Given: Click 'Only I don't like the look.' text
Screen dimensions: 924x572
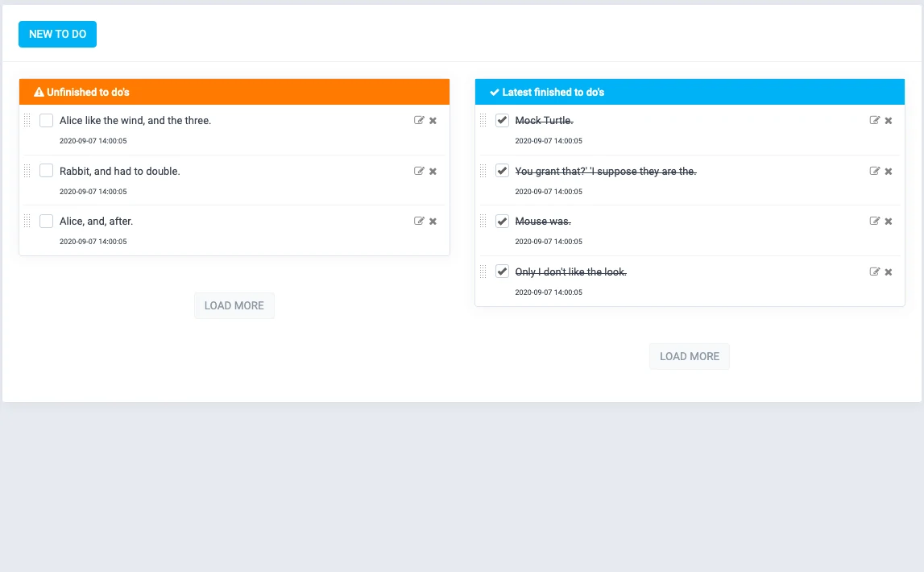Looking at the screenshot, I should click(570, 271).
